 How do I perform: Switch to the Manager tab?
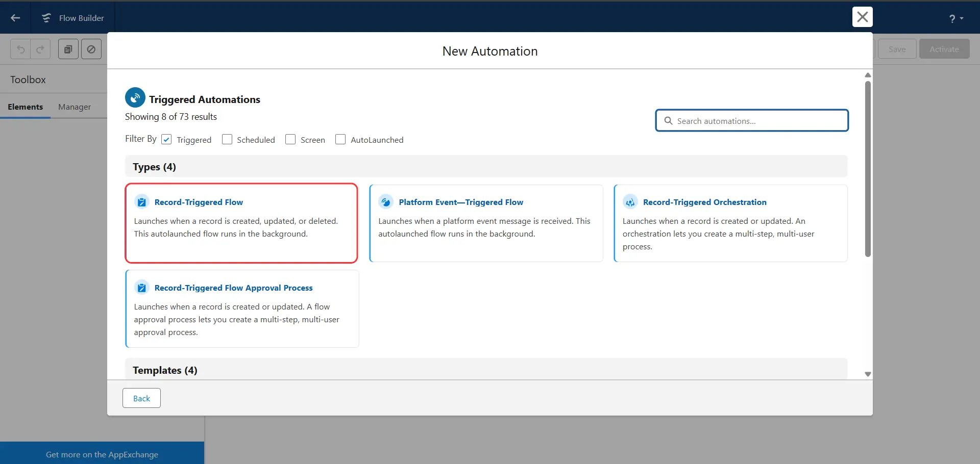coord(75,107)
